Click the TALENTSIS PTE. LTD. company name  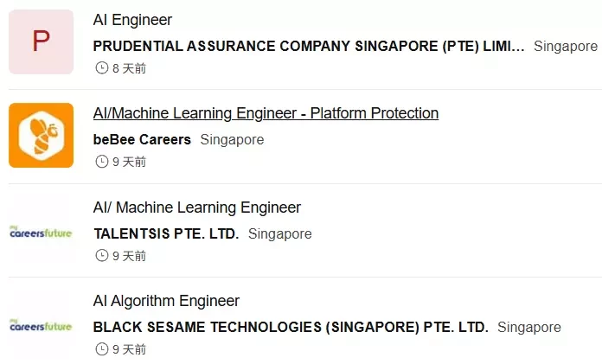click(x=166, y=233)
